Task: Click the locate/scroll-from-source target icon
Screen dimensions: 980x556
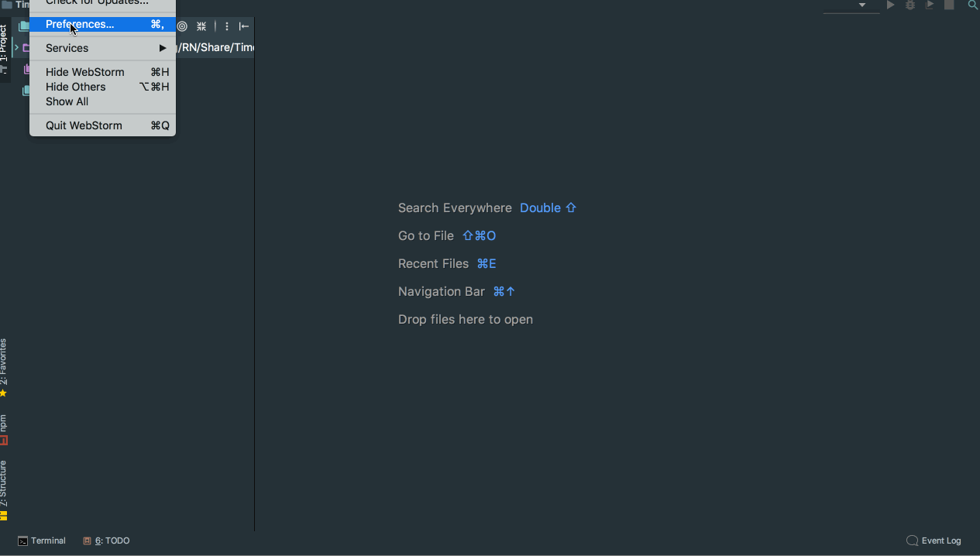Action: coord(182,26)
